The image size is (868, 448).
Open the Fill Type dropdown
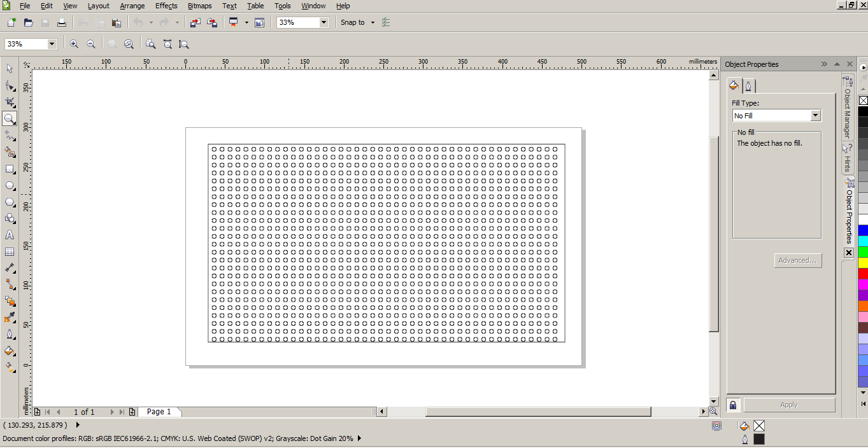pyautogui.click(x=815, y=115)
